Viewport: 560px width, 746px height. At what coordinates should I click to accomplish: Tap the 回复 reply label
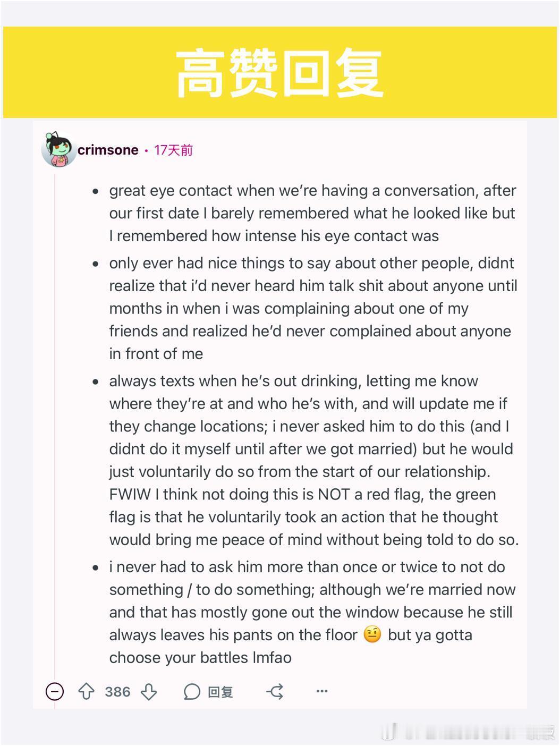point(220,692)
